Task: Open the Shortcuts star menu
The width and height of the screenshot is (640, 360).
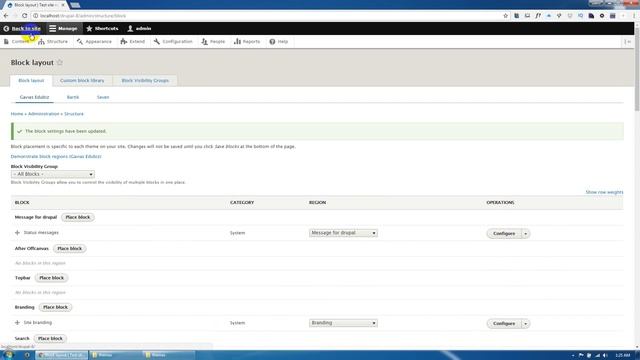Action: click(x=102, y=29)
